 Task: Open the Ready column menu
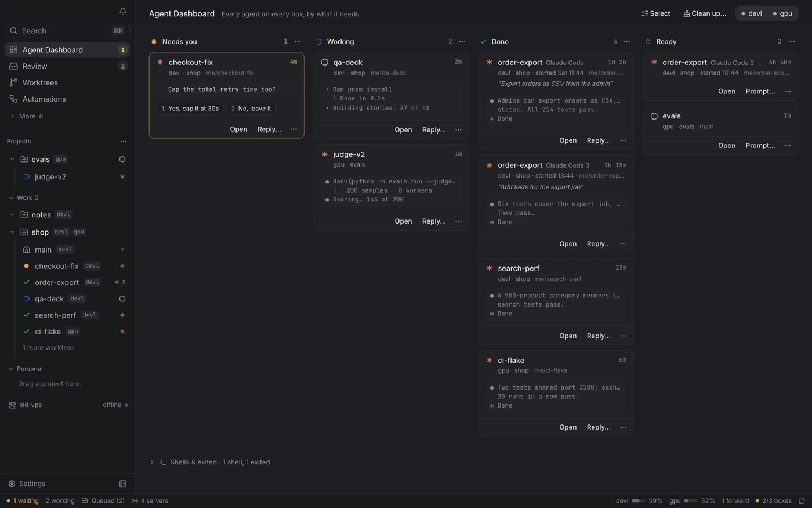792,42
